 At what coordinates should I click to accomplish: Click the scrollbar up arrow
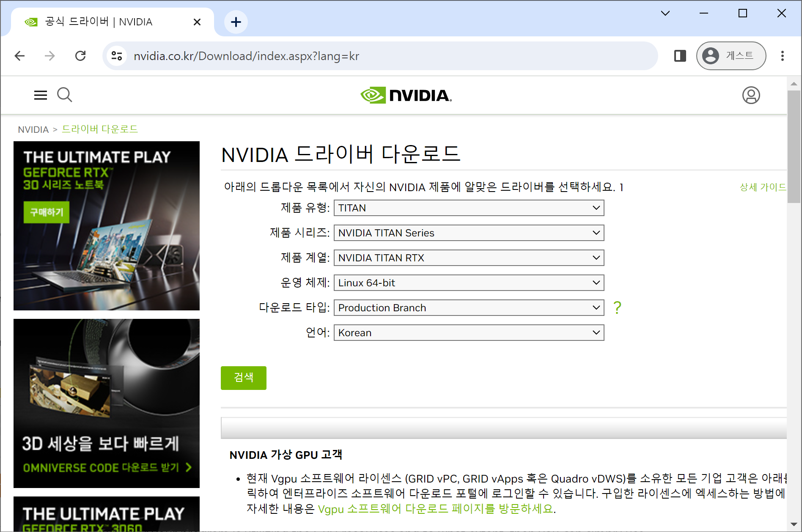tap(794, 84)
